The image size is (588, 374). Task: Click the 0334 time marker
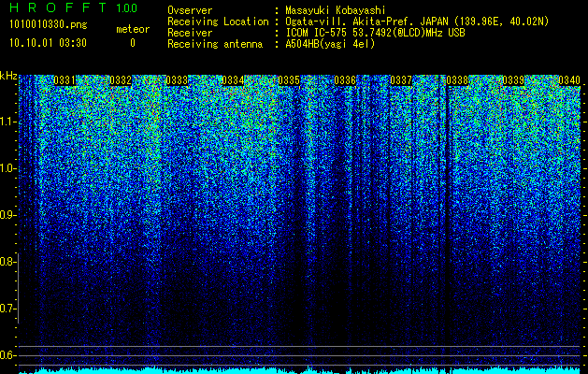click(233, 80)
